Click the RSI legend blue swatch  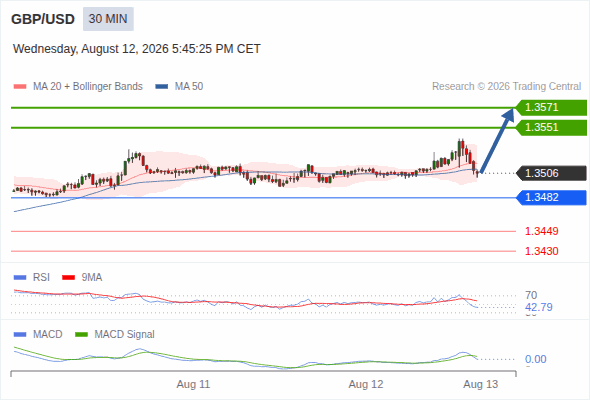[x=20, y=278]
